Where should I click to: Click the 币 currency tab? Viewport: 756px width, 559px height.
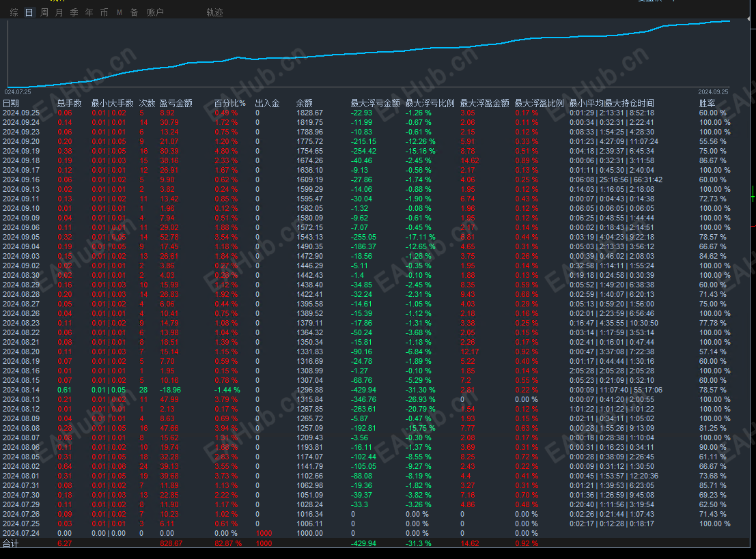(x=104, y=12)
